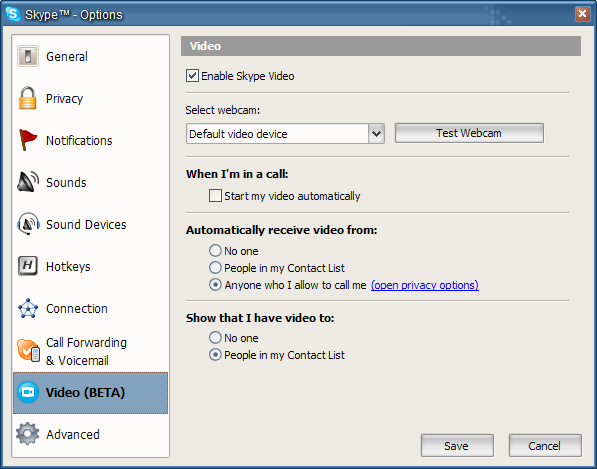Click the Sounds speaker icon
This screenshot has height=469, width=597.
tap(28, 182)
